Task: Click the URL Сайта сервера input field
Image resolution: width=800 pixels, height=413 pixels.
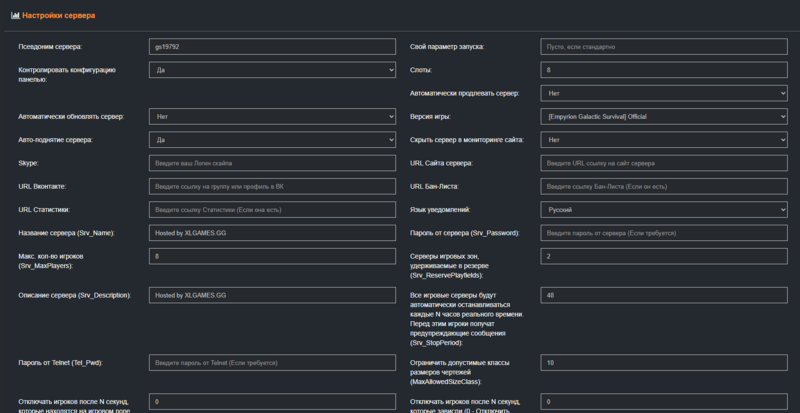Action: coord(664,163)
